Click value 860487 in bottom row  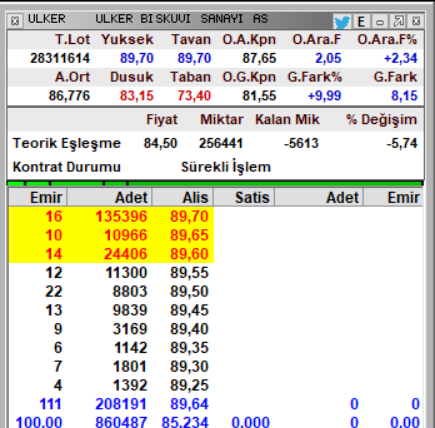(x=121, y=422)
